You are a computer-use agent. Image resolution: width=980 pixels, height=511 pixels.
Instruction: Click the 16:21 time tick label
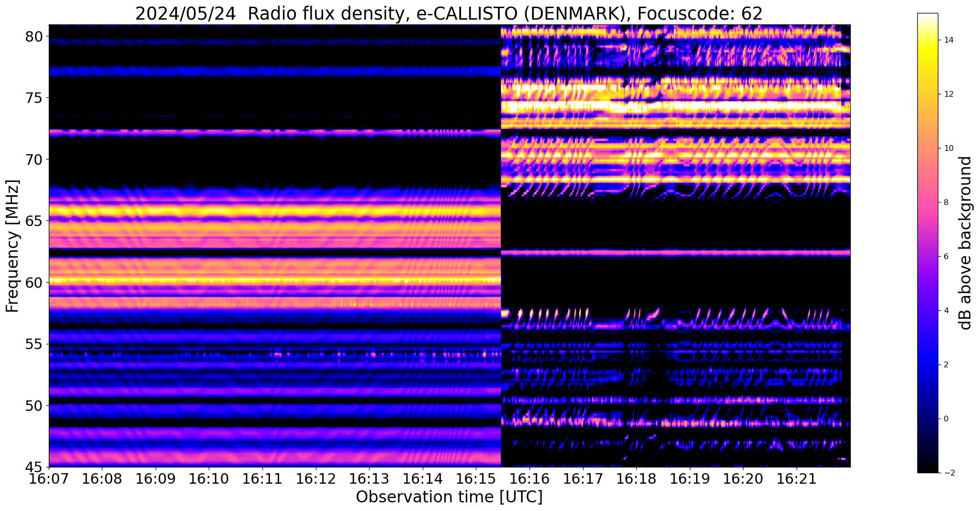tap(797, 478)
